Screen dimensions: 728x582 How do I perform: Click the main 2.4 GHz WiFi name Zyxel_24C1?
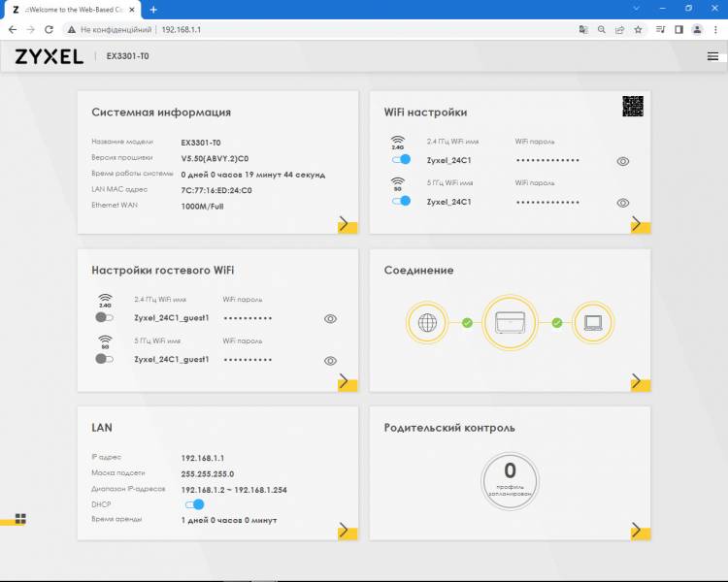448,160
